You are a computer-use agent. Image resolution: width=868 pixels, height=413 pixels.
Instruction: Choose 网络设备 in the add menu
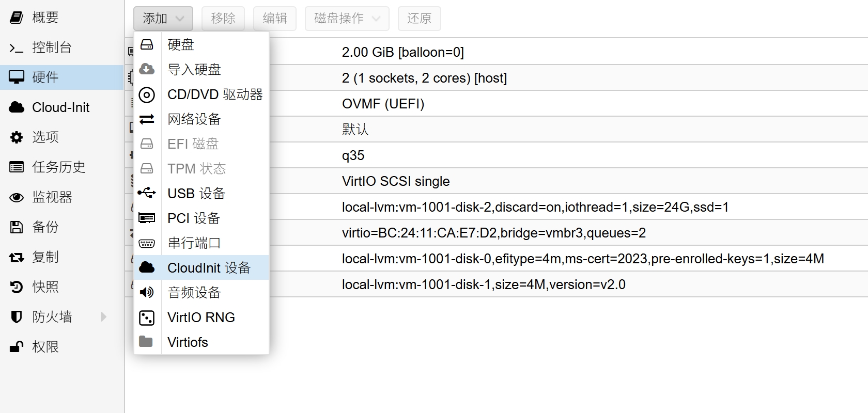pyautogui.click(x=194, y=119)
